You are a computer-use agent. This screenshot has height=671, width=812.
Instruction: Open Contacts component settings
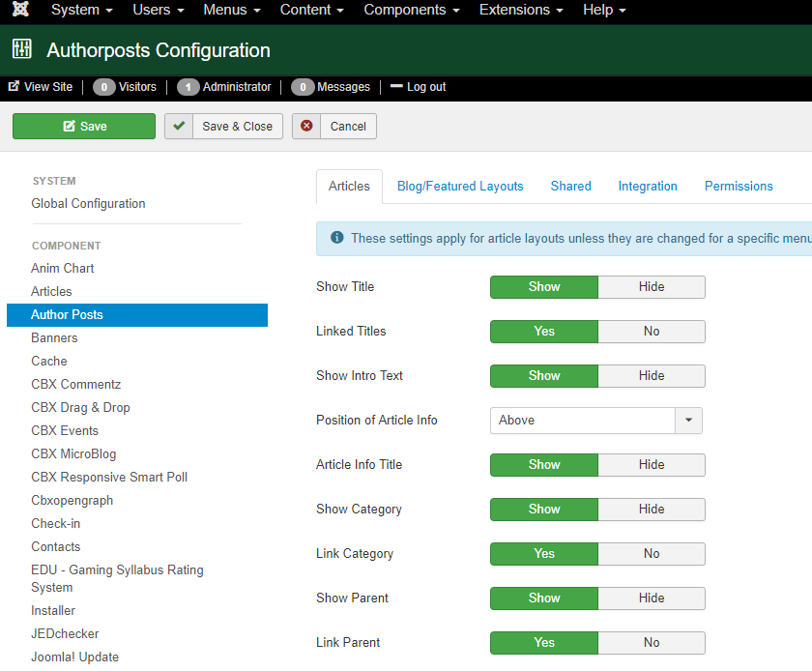tap(55, 546)
